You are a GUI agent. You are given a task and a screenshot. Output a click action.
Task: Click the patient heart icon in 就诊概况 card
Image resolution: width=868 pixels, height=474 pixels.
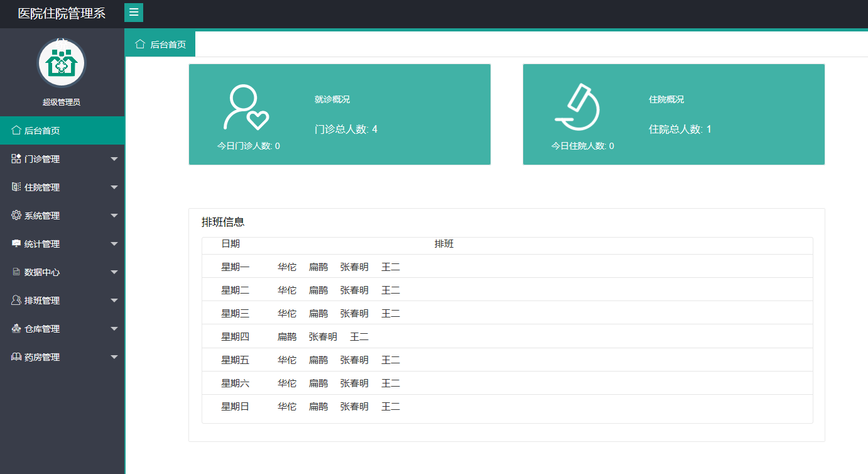pos(246,107)
